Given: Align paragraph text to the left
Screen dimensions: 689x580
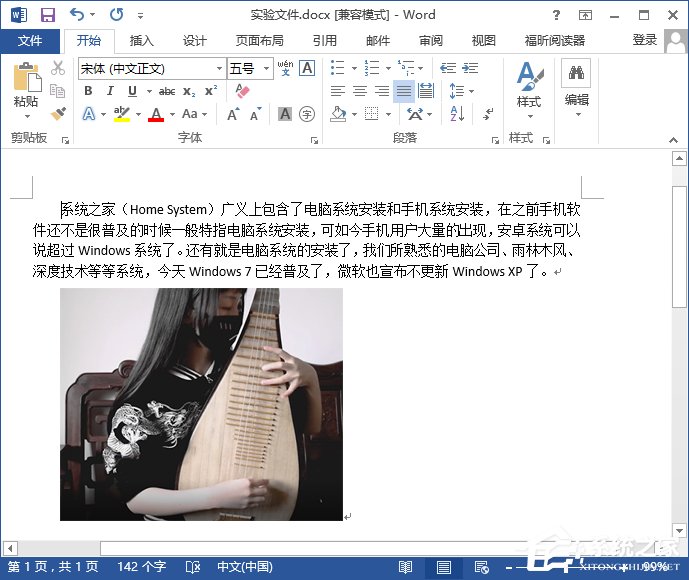Looking at the screenshot, I should [x=337, y=91].
